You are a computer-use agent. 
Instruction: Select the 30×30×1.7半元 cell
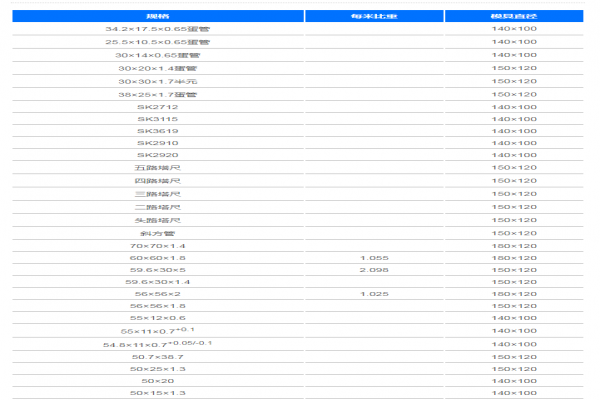point(158,81)
